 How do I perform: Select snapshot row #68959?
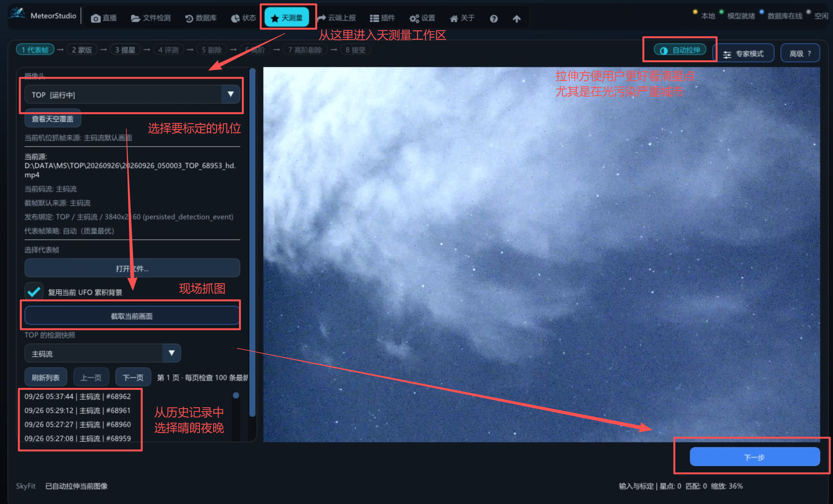coord(78,439)
